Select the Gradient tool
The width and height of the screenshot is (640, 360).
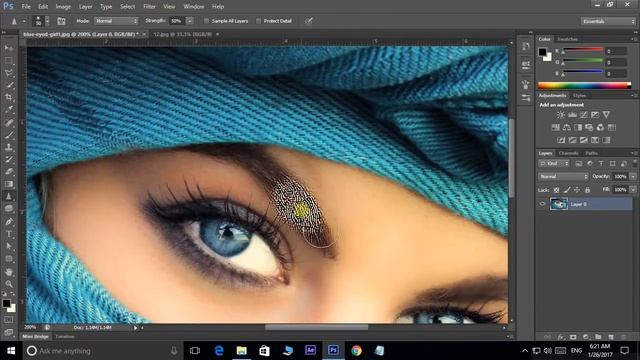tap(9, 184)
